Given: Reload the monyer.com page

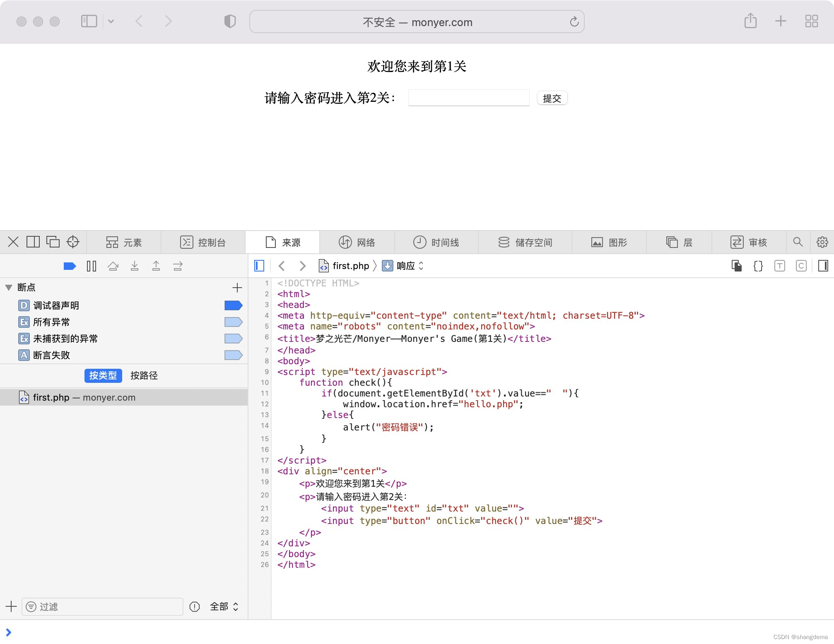Looking at the screenshot, I should click(x=574, y=22).
